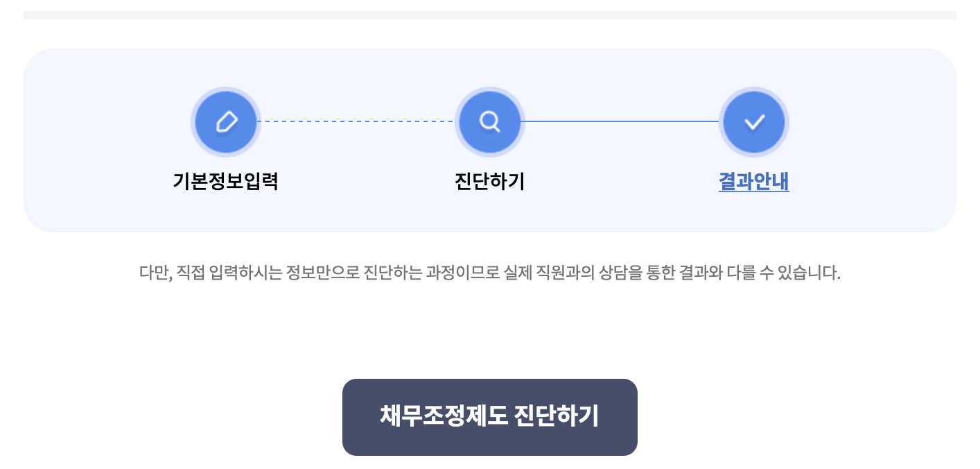Select the 기본정보입력 step label
980x469 pixels.
(x=226, y=181)
